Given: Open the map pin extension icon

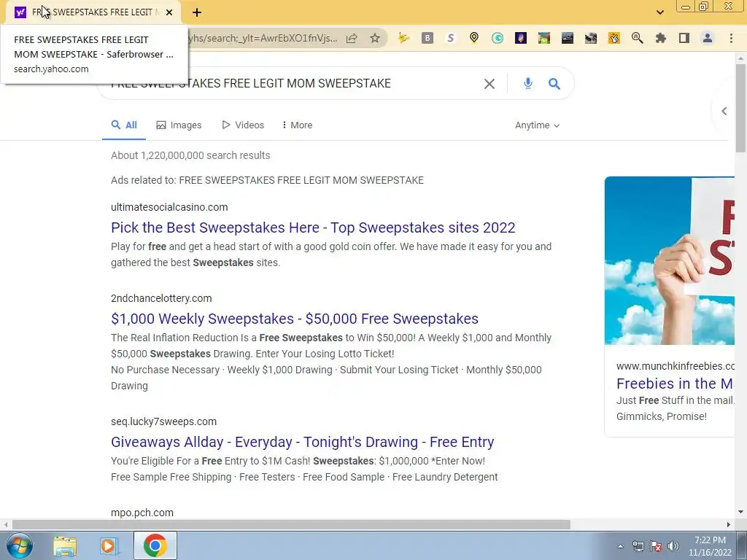Looking at the screenshot, I should pyautogui.click(x=474, y=38).
